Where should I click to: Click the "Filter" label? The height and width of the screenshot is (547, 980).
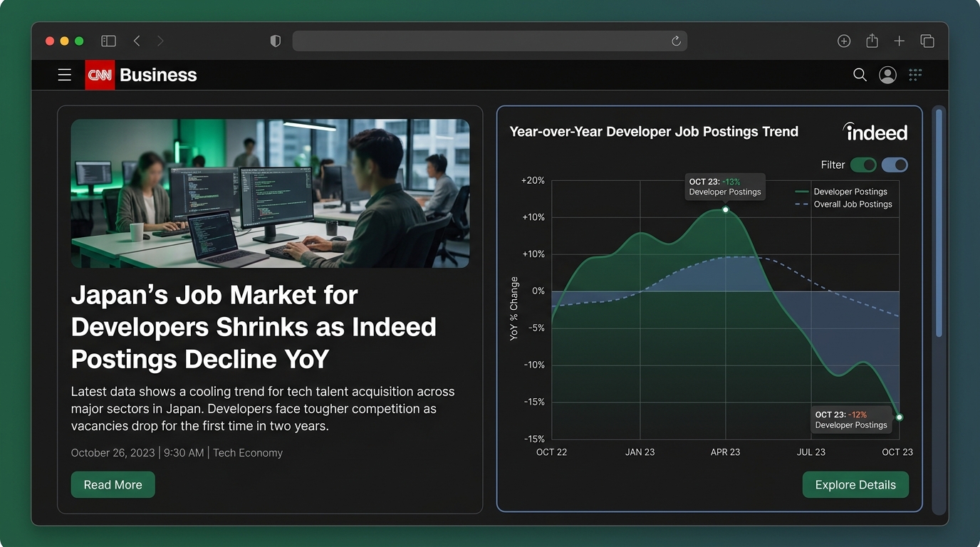pos(833,165)
